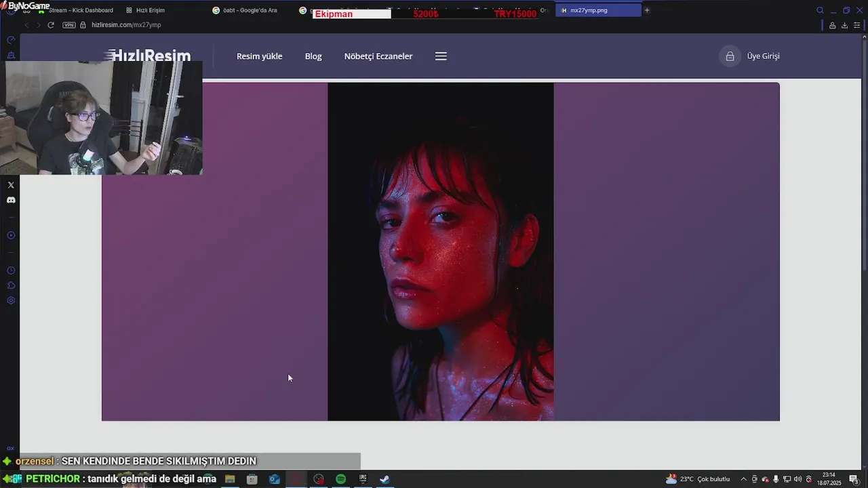
Task: Go to the Blog section
Action: pyautogui.click(x=313, y=56)
